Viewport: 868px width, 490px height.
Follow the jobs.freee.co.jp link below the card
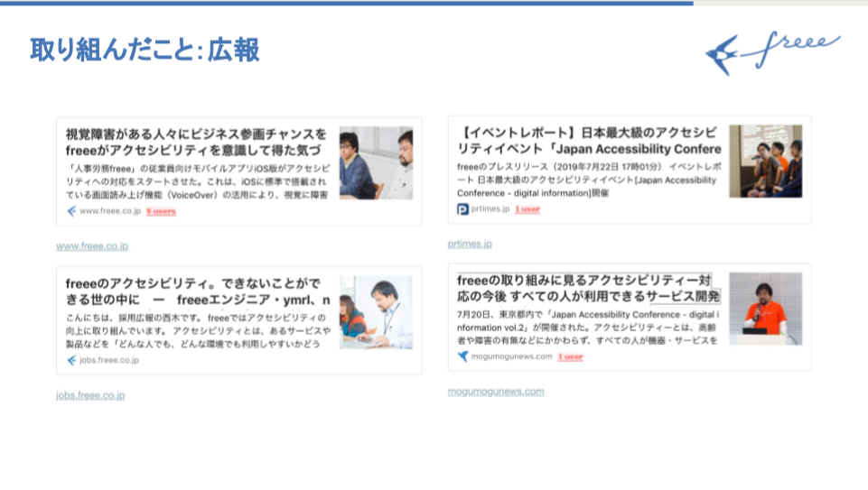[x=90, y=395]
